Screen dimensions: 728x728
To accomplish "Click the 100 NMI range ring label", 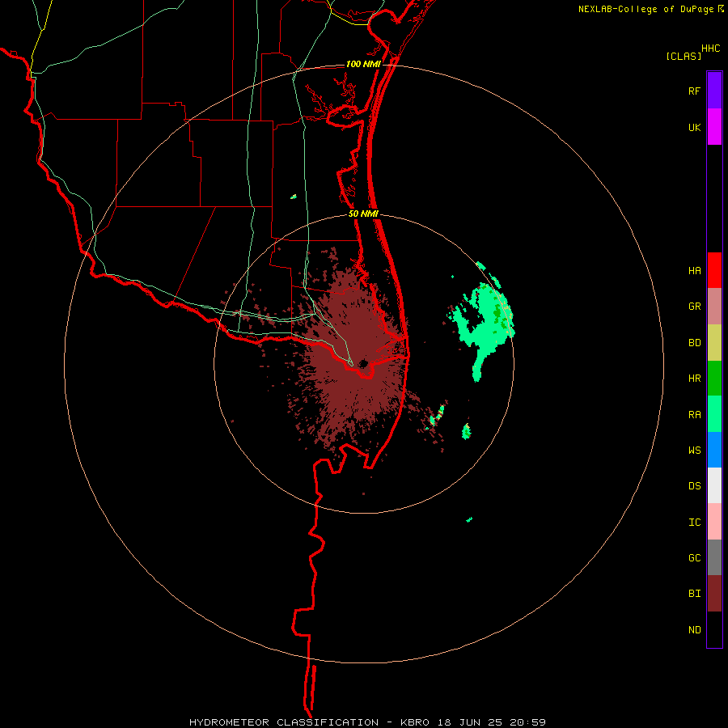I will pos(363,64).
